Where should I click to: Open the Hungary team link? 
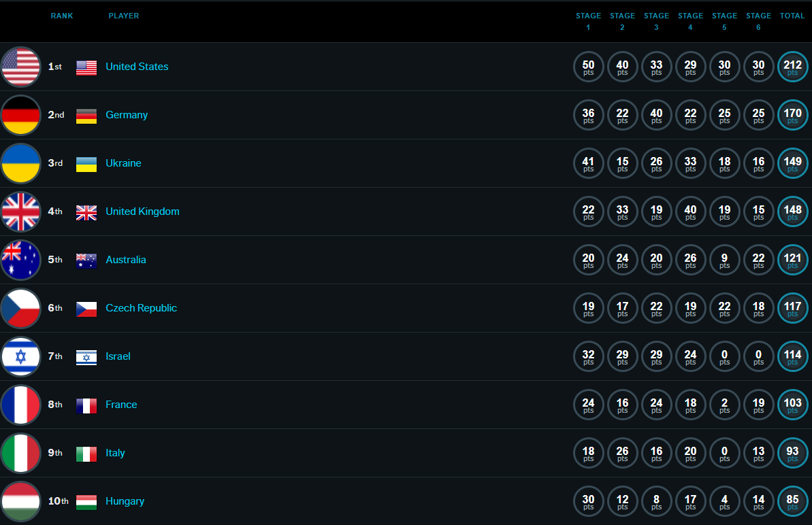tap(125, 501)
